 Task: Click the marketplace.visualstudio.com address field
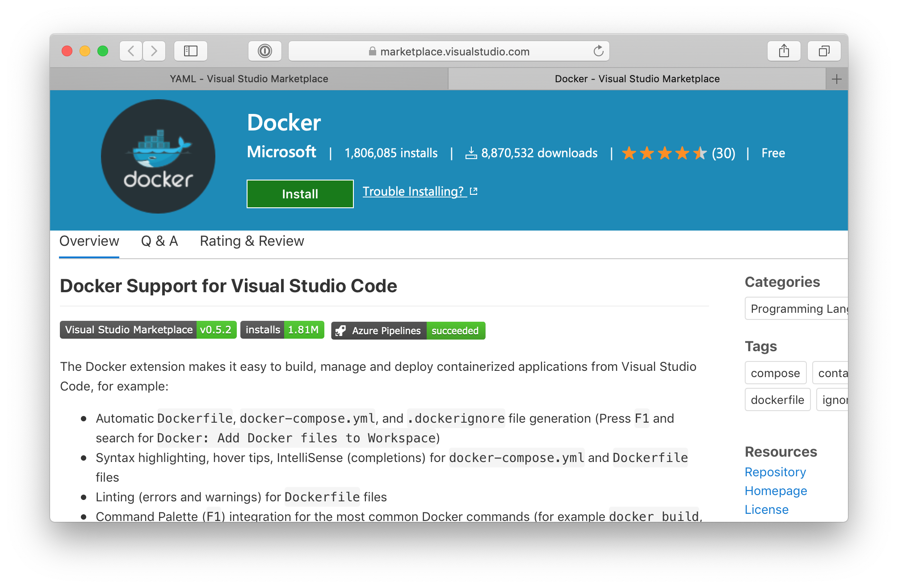pyautogui.click(x=449, y=51)
